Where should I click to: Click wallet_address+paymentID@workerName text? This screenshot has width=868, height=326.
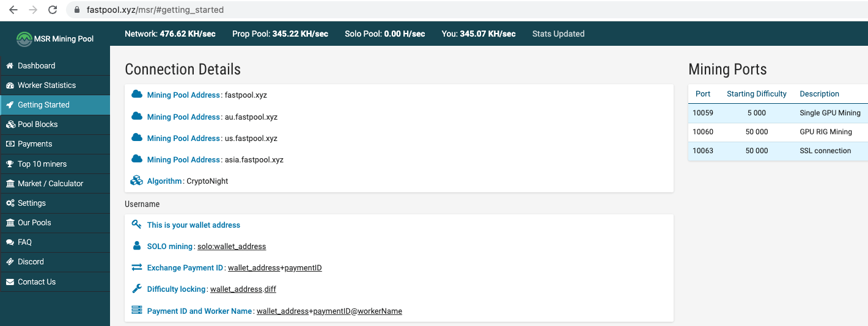(329, 311)
